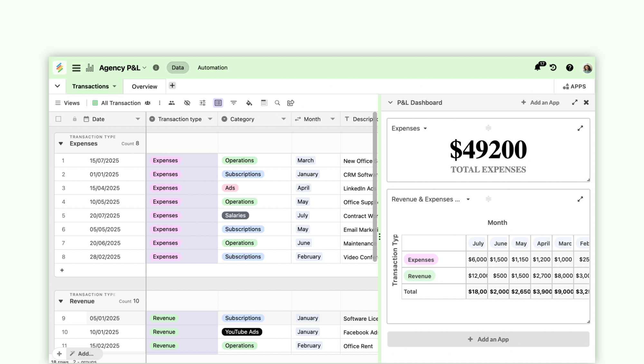Viewport: 644px width, 364px height.
Task: Open the APPS panel button
Action: (x=574, y=87)
